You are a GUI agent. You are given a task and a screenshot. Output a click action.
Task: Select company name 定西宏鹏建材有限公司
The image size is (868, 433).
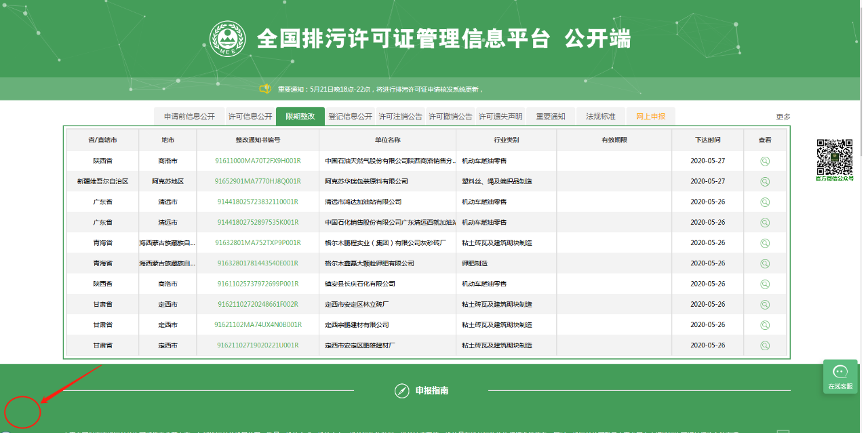[357, 325]
